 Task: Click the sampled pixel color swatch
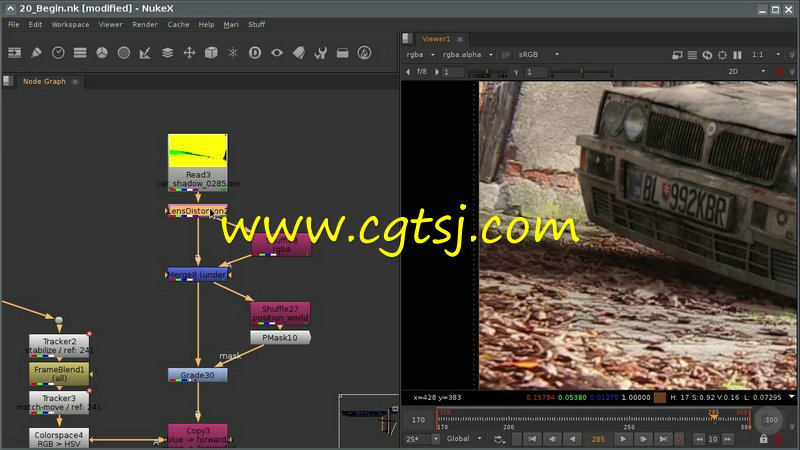660,397
